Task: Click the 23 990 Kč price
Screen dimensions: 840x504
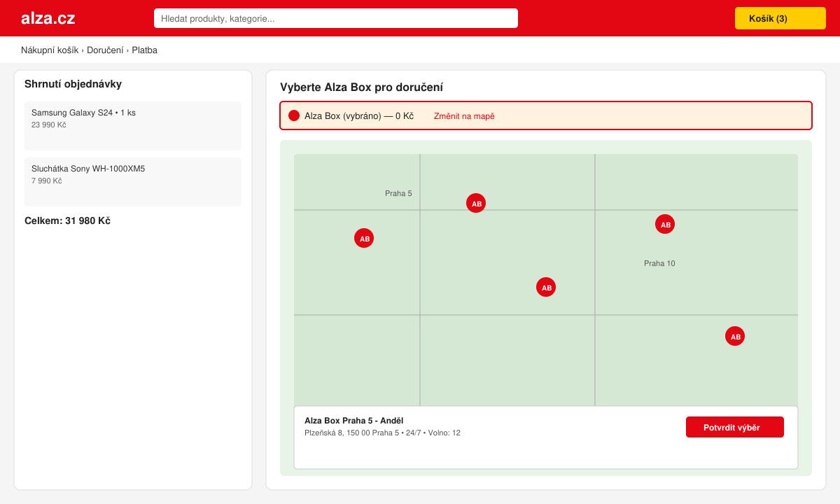Action: pyautogui.click(x=49, y=125)
